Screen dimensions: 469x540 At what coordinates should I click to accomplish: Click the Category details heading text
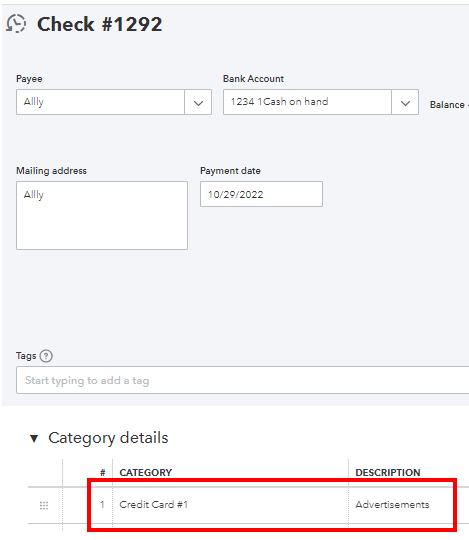[108, 438]
